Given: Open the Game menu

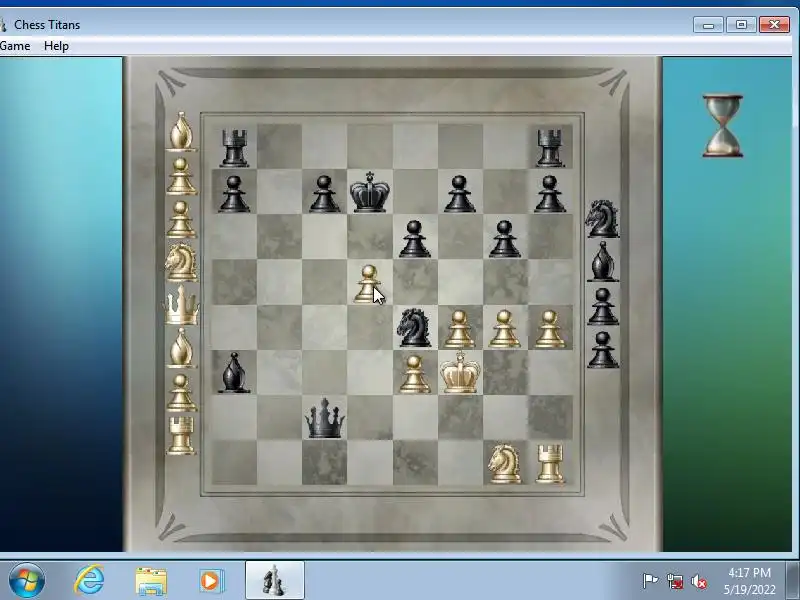Looking at the screenshot, I should [15, 46].
